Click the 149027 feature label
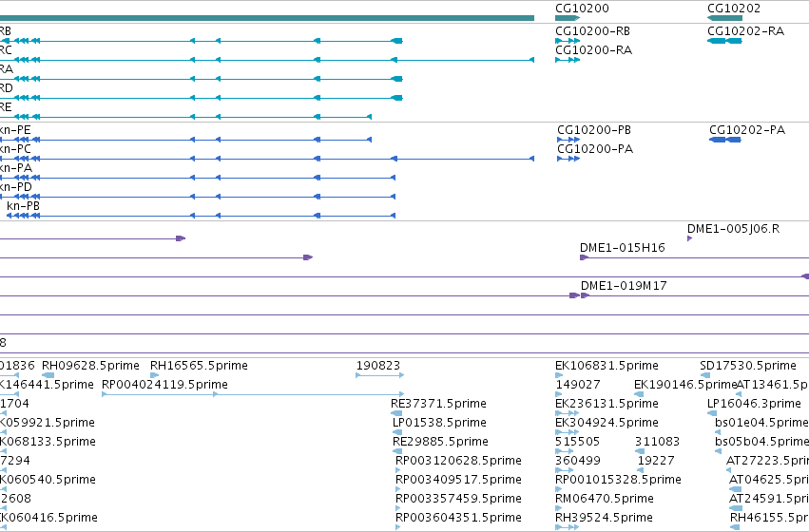 (x=578, y=385)
